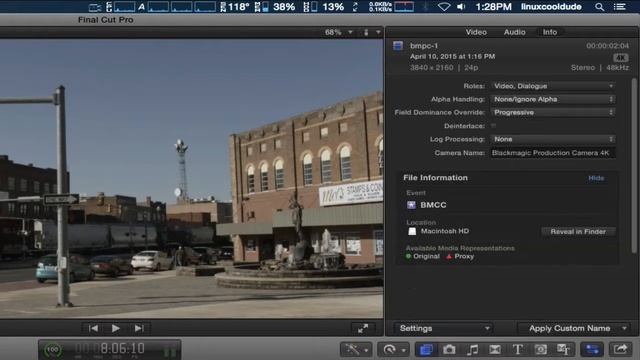This screenshot has width=640, height=360.
Task: Select the Info inspector tab
Action: click(x=550, y=32)
